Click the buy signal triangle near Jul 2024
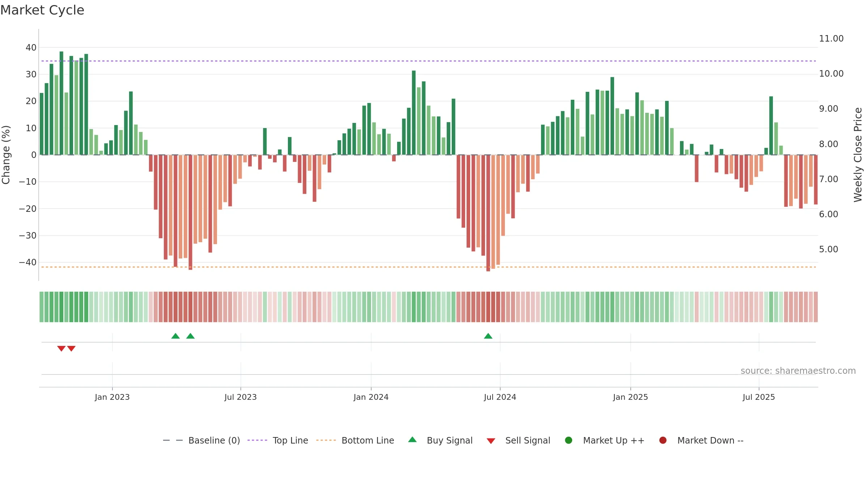The height and width of the screenshot is (488, 868). click(488, 336)
